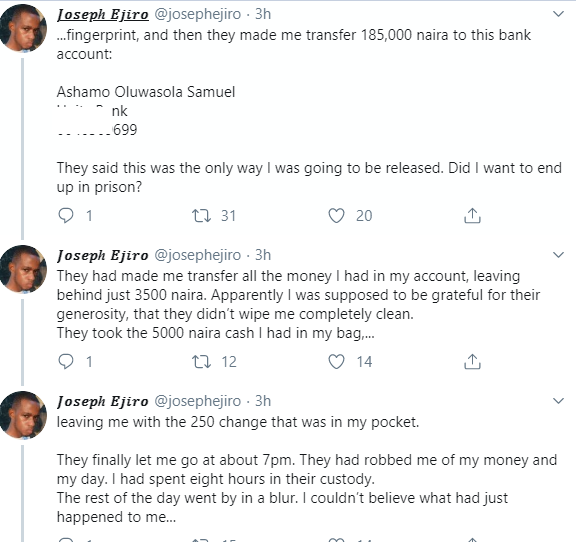Like the '5000 naira cash' tweet

(x=336, y=362)
